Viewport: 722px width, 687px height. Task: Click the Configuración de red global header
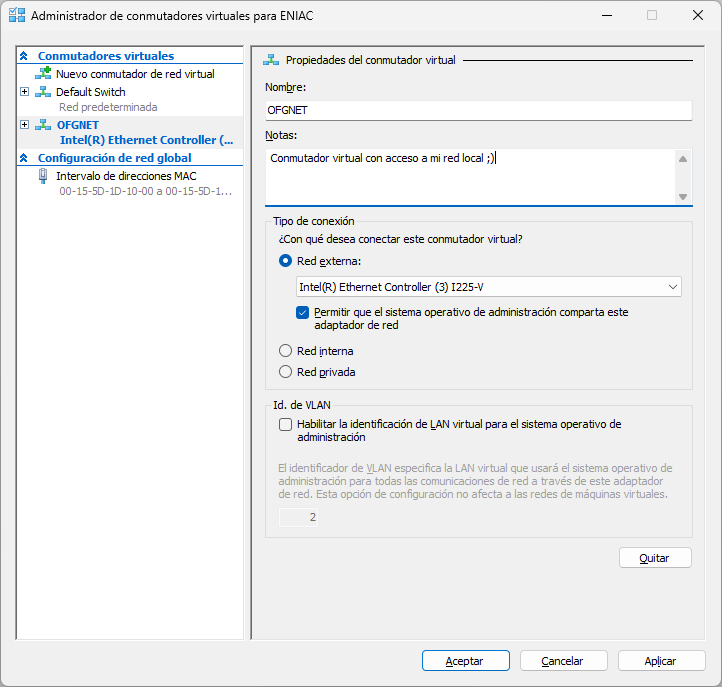coord(114,158)
